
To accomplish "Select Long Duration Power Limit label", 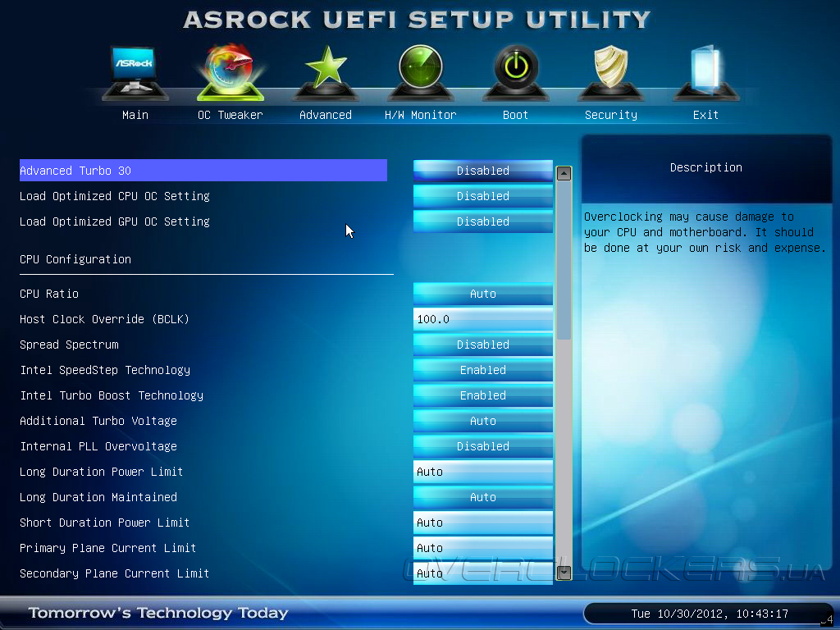I will click(101, 472).
